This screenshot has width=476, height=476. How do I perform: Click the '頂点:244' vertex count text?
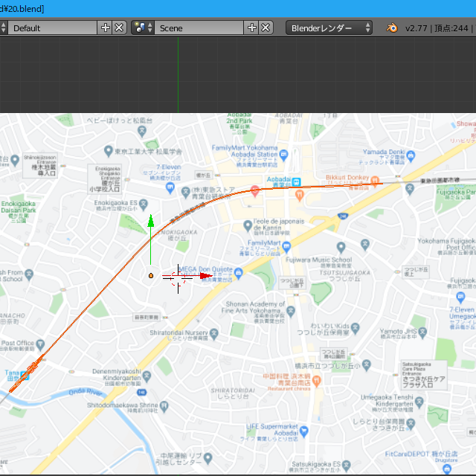click(x=451, y=28)
